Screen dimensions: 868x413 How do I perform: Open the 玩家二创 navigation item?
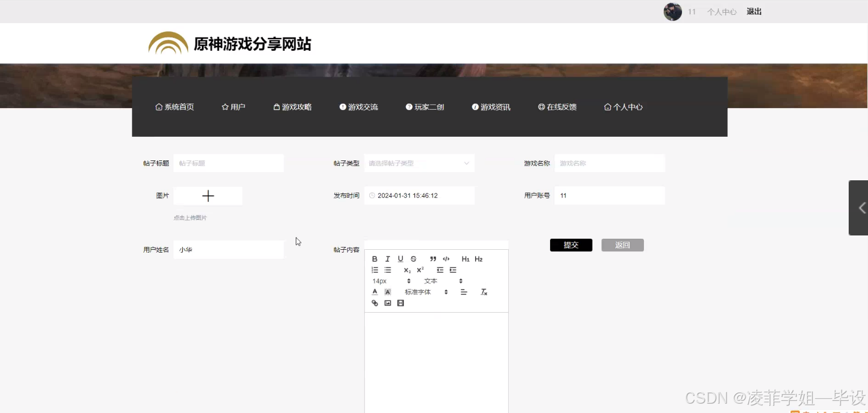pos(425,107)
